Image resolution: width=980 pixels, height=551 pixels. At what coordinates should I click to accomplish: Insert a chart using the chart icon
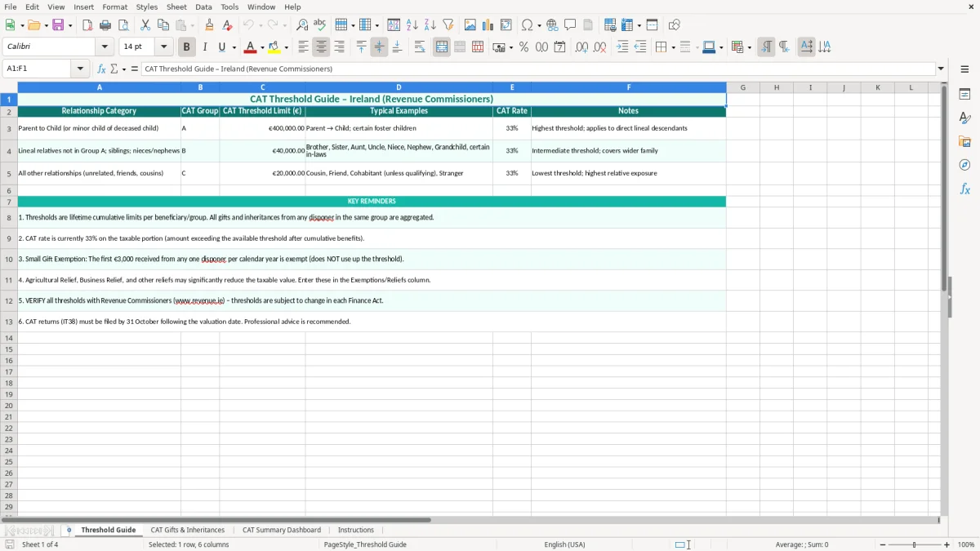coord(488,25)
